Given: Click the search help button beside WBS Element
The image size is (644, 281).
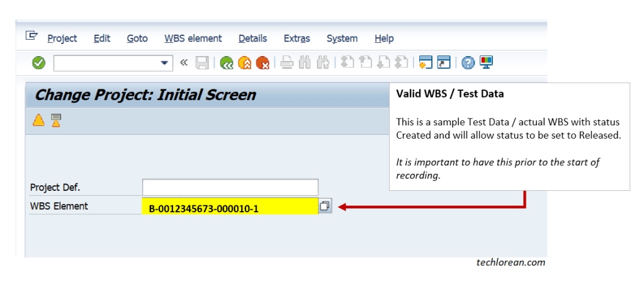Looking at the screenshot, I should 325,206.
